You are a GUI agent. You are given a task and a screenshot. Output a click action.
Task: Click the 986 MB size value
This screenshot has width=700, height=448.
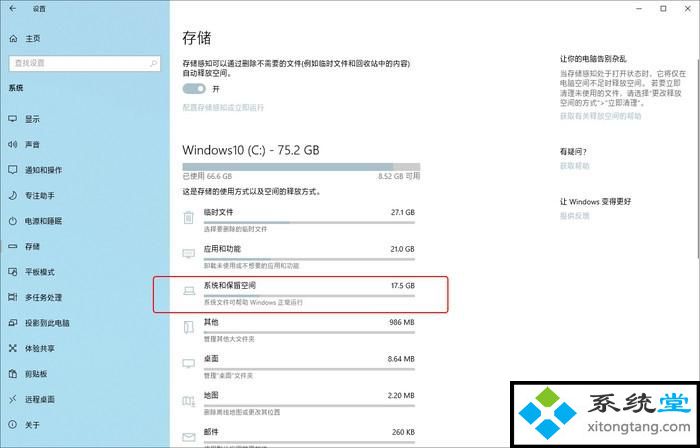pyautogui.click(x=401, y=322)
